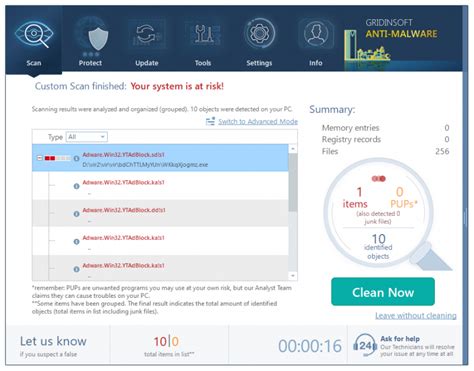Click the results list scroll-up arrow
This screenshot has width=474, height=371.
pos(293,149)
